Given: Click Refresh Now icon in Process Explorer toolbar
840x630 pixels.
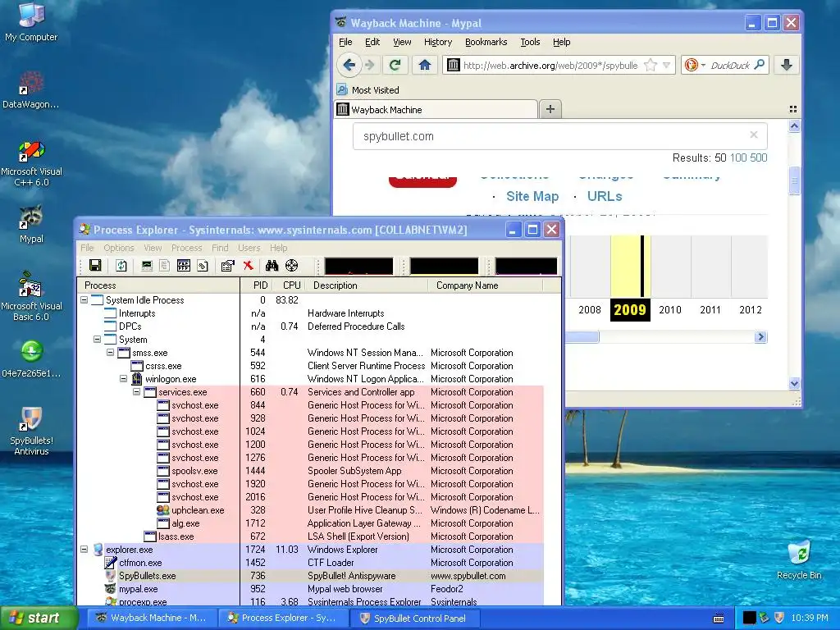Looking at the screenshot, I should [x=121, y=266].
